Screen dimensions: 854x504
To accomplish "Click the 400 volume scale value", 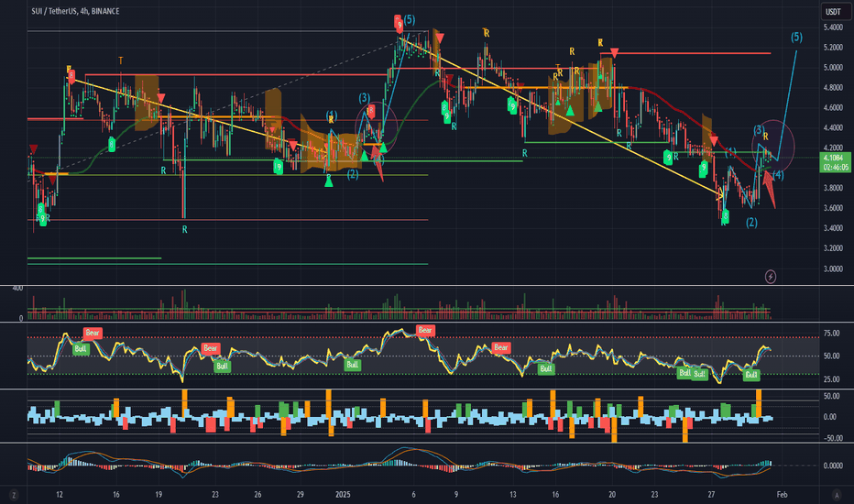I will (x=17, y=288).
